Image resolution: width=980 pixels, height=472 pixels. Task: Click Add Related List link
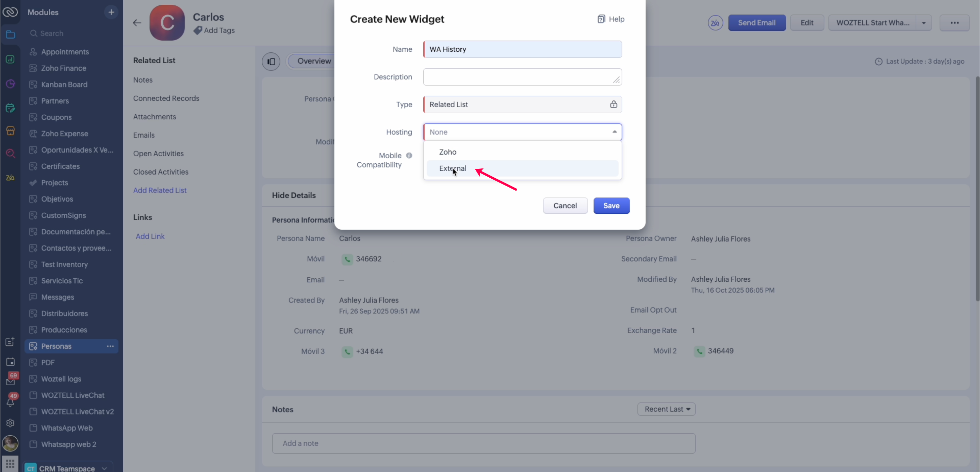tap(160, 190)
